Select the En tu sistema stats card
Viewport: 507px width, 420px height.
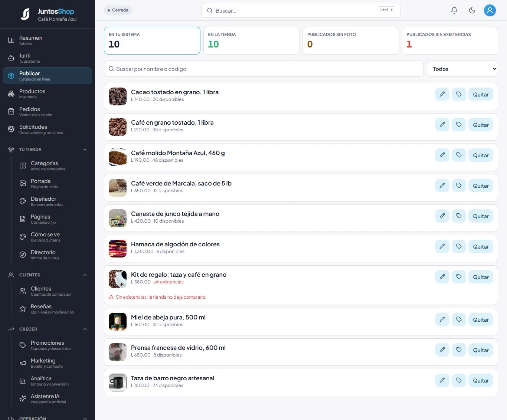[152, 40]
